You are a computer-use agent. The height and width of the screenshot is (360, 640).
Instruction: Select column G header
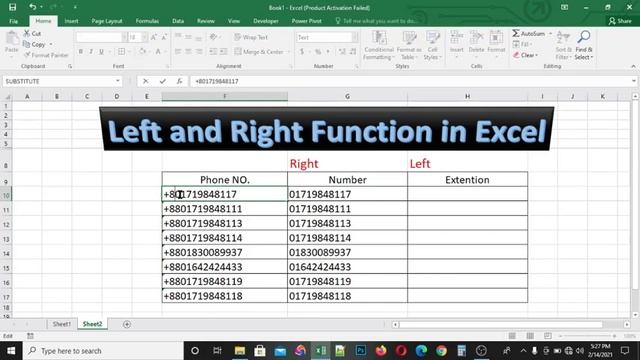pos(347,96)
